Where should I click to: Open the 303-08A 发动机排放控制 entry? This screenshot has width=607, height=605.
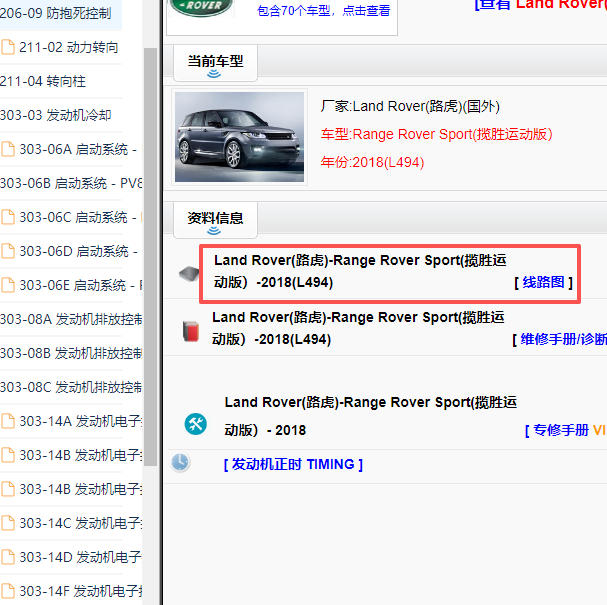click(x=71, y=319)
